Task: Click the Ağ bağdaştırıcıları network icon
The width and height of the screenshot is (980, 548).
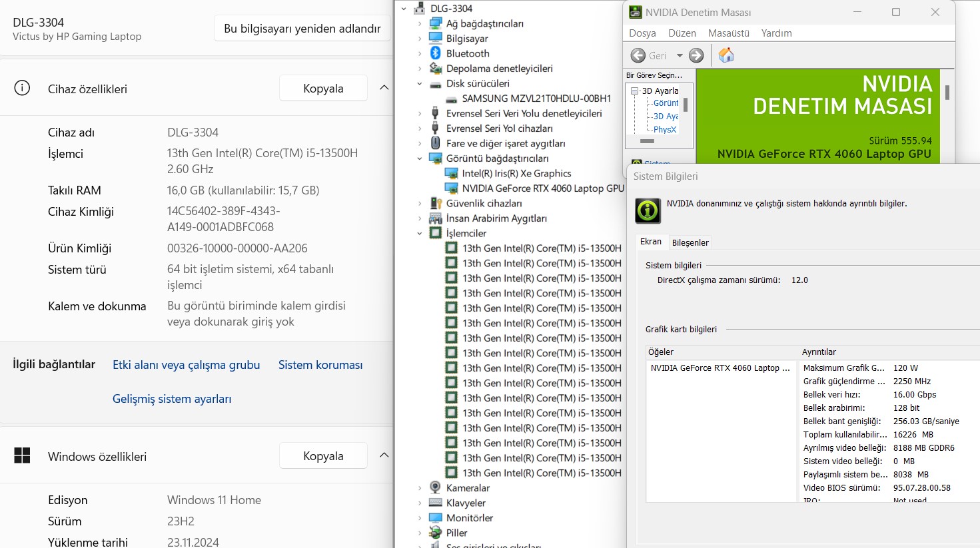Action: 436,23
